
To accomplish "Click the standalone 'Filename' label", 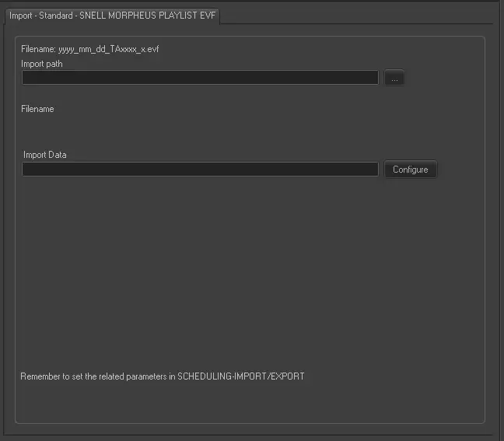I will (37, 109).
